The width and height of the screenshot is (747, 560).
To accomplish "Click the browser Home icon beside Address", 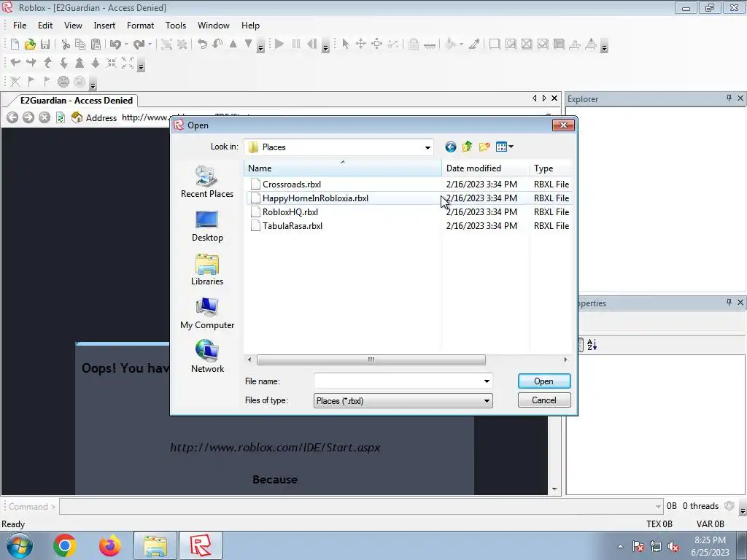I will pos(77,117).
